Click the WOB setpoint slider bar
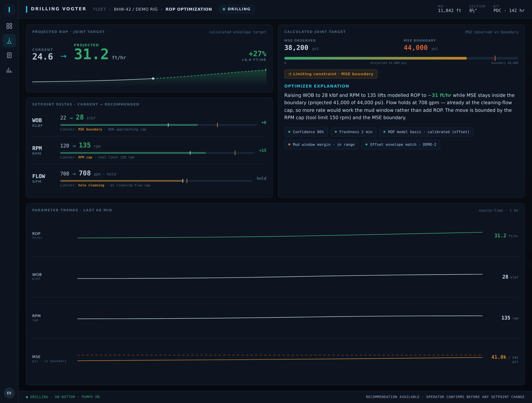 [x=159, y=125]
